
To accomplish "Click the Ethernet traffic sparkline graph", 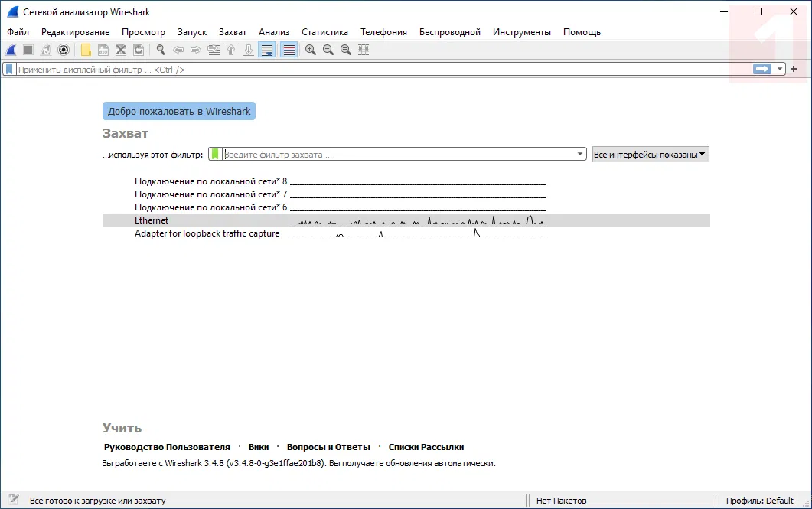I will click(417, 220).
